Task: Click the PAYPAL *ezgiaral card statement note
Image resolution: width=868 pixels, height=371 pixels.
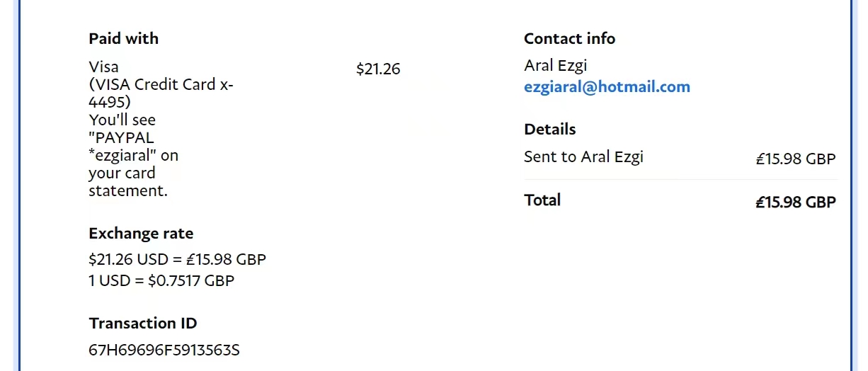Action: 132,155
